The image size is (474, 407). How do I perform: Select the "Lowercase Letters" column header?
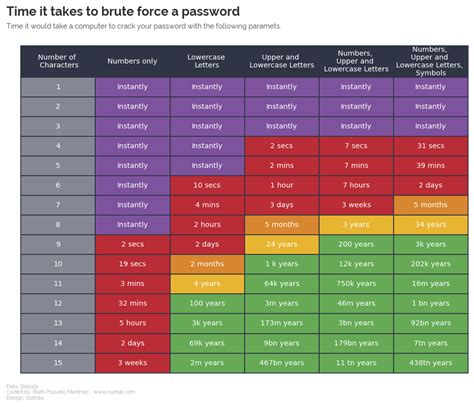click(207, 61)
